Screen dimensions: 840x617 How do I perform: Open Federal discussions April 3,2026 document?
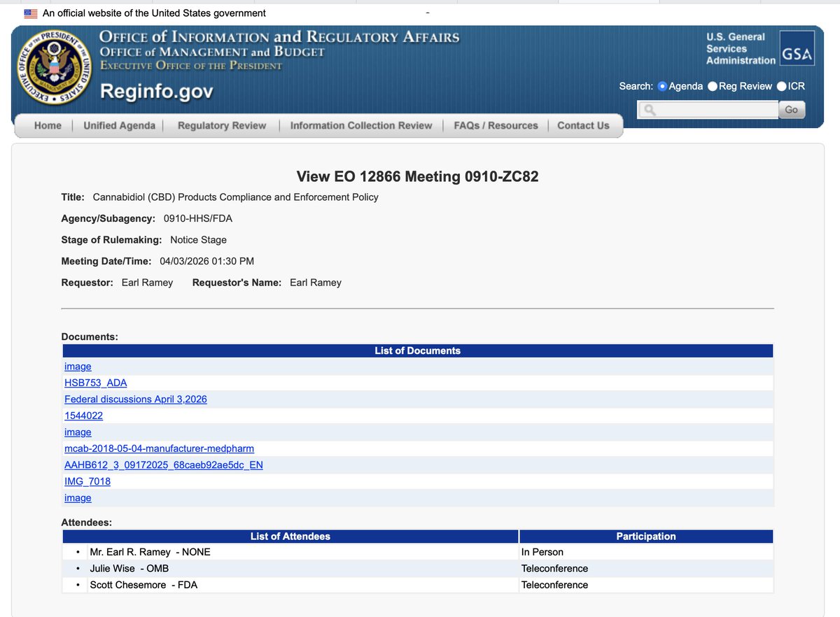136,399
